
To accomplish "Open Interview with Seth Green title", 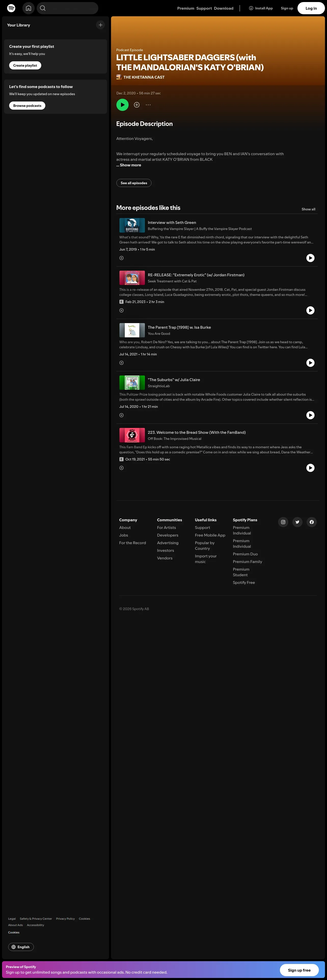I will pyautogui.click(x=172, y=223).
